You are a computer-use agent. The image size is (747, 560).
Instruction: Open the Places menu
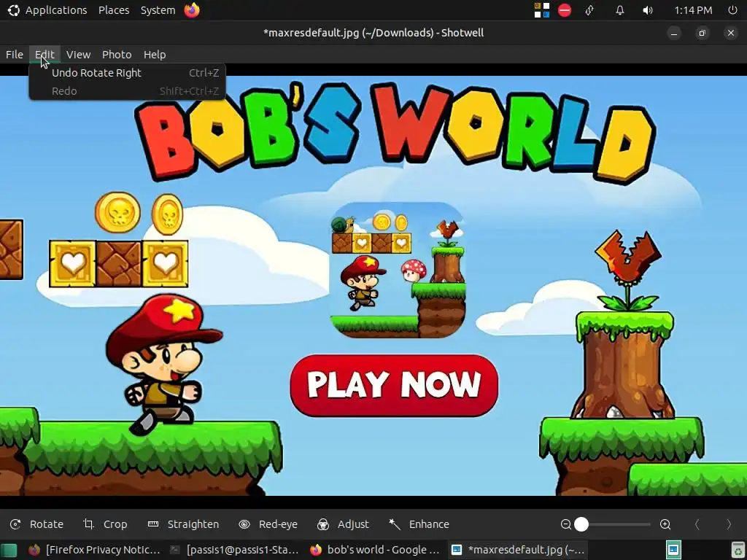(114, 10)
